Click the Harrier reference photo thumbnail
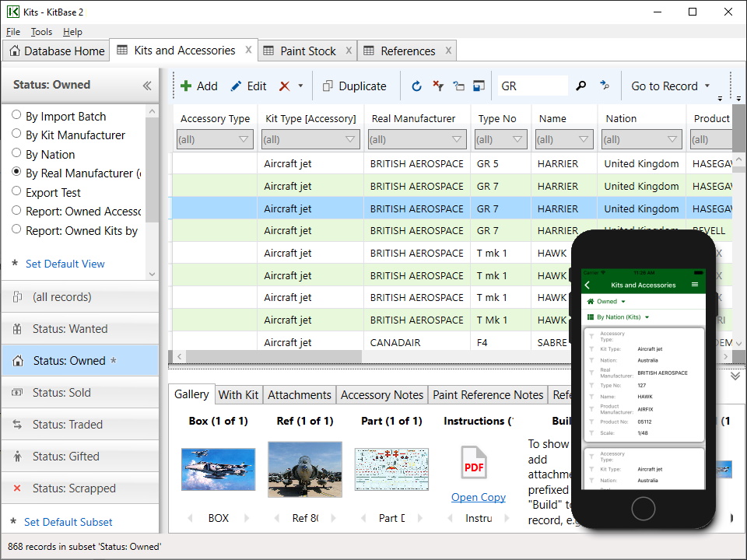Screen dimensions: 747x560 (x=305, y=470)
